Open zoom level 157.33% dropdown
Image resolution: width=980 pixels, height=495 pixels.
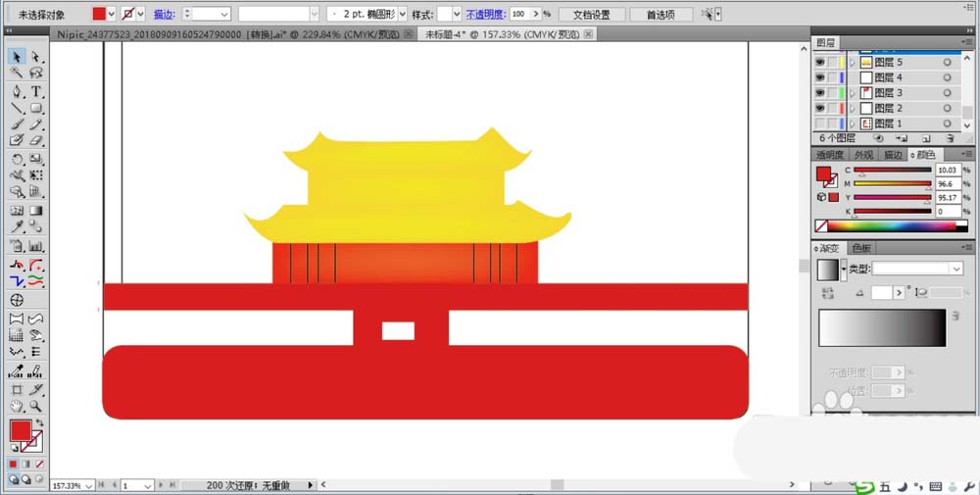88,485
